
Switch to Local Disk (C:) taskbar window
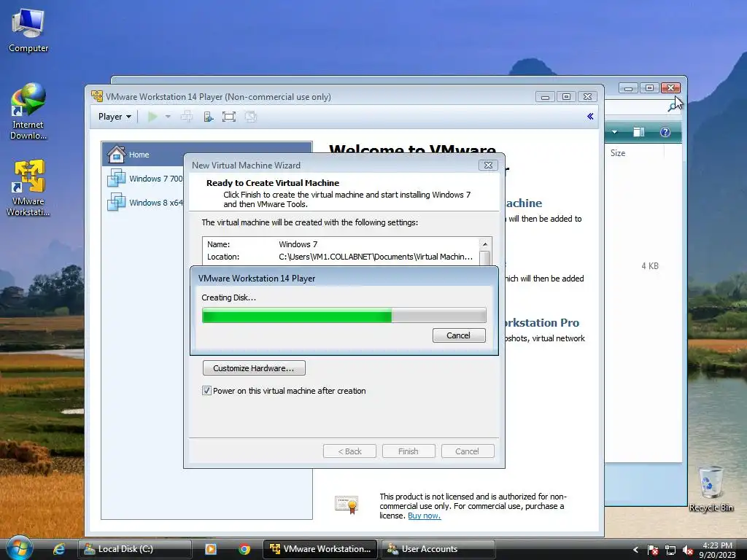coord(135,549)
